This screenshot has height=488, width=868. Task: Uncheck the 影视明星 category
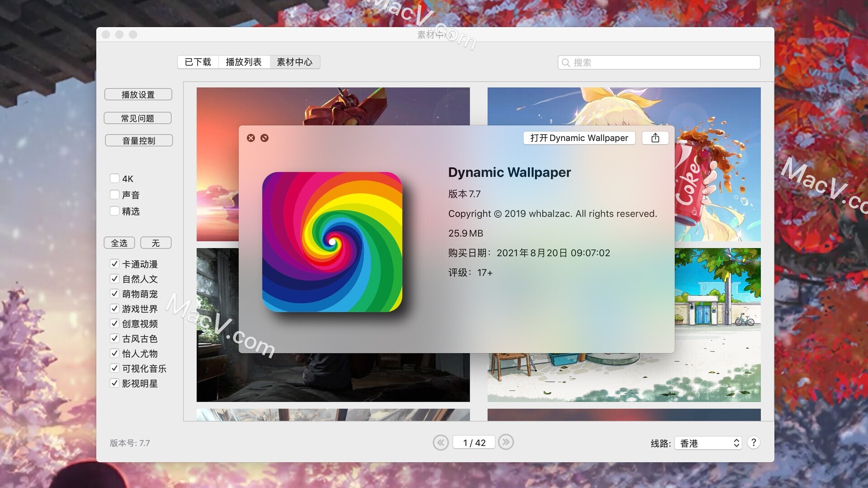click(x=114, y=383)
